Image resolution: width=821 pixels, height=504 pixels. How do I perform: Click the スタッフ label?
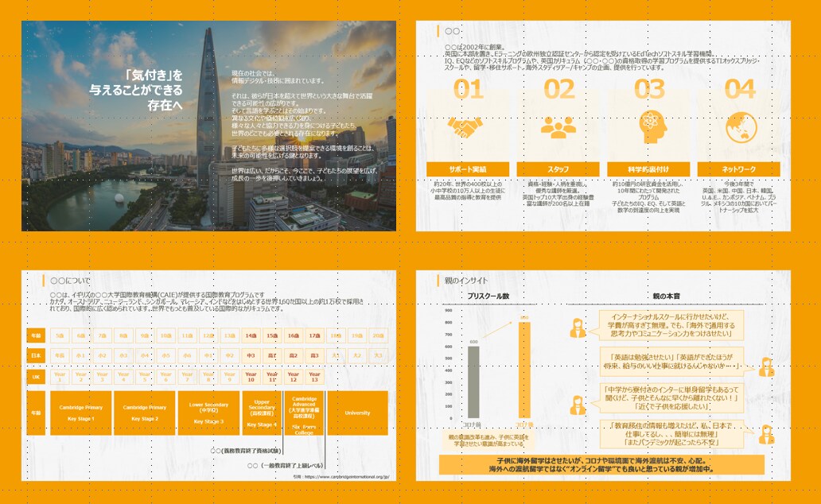coord(558,169)
